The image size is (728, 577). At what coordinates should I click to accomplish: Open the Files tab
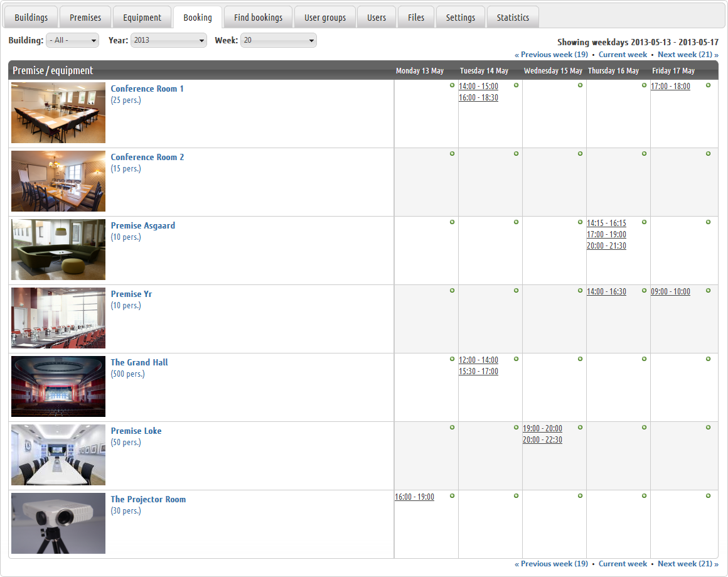[416, 17]
